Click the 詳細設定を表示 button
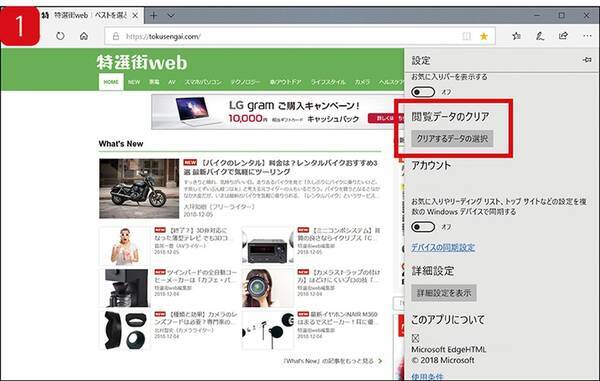 click(444, 293)
